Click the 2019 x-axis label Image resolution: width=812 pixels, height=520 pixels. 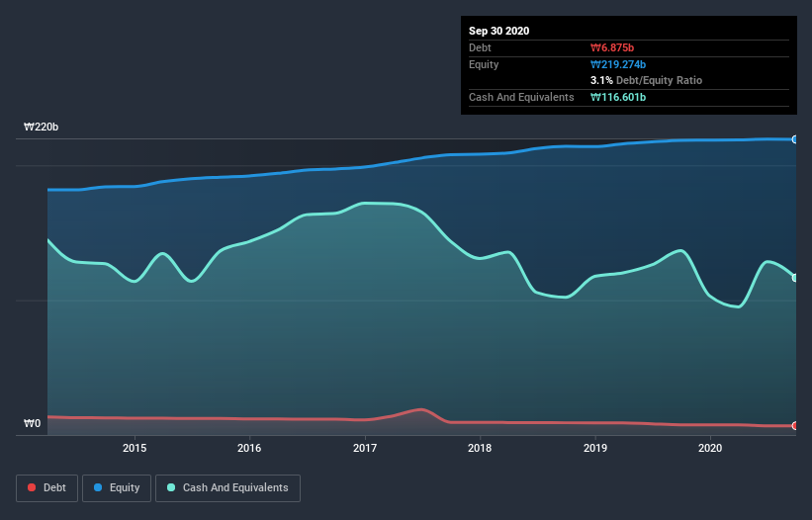point(595,448)
